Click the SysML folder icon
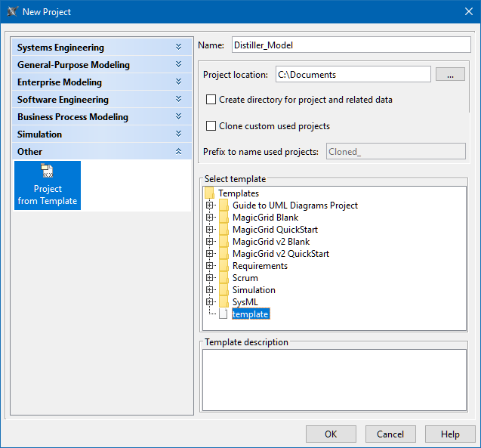 pos(224,302)
